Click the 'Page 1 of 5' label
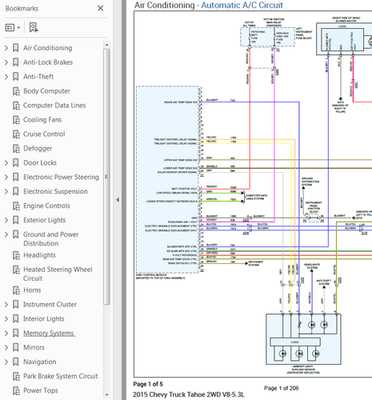This screenshot has height=400, width=372. [x=148, y=384]
